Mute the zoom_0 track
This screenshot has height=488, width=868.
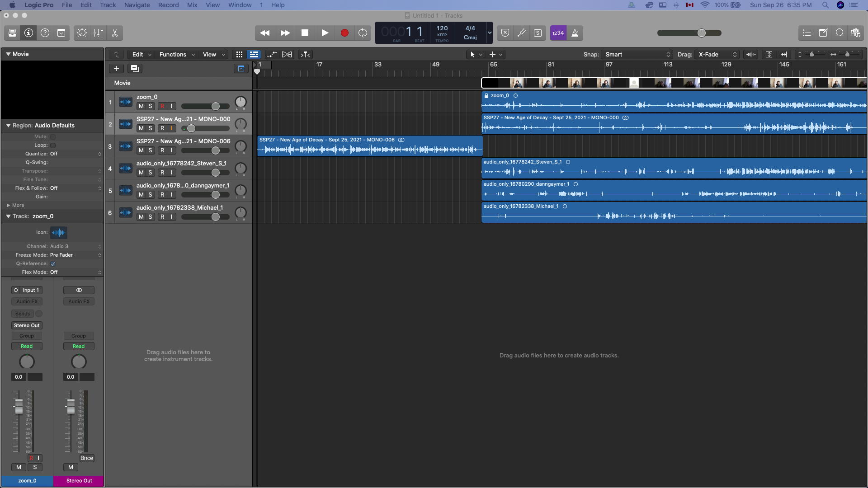pos(141,106)
